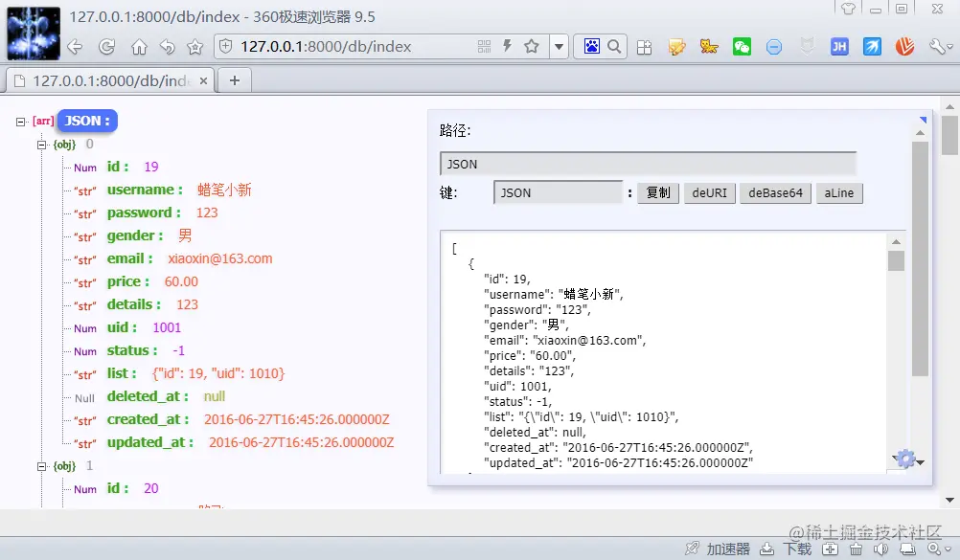Click the deURI button
The height and width of the screenshot is (560, 960).
[710, 192]
